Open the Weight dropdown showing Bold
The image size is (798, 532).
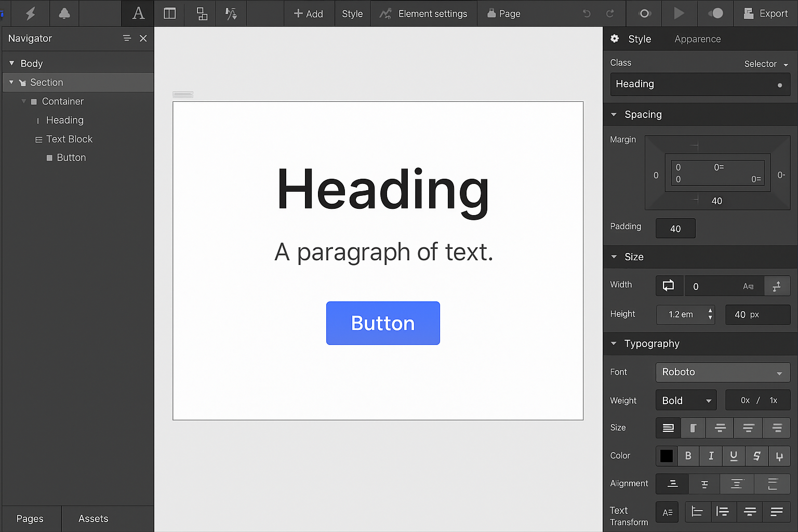(x=686, y=400)
